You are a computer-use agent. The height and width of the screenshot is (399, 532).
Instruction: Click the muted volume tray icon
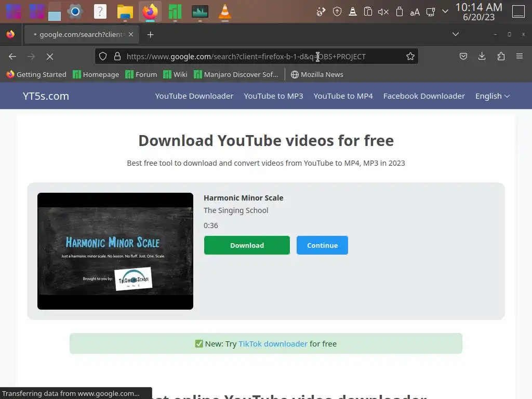383,12
